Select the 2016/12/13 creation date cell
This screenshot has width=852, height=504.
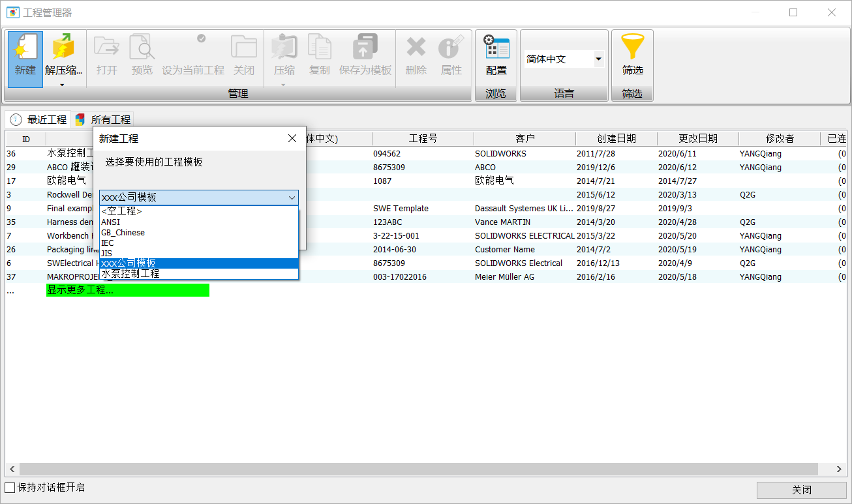[x=598, y=263]
